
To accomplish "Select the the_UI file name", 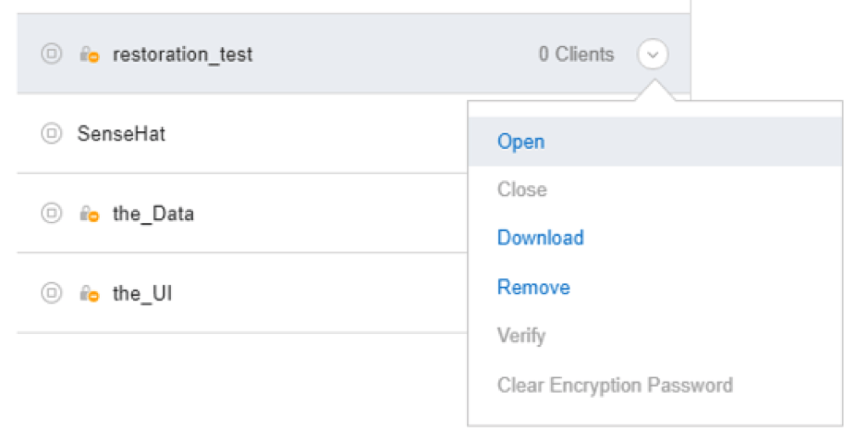I will click(142, 293).
